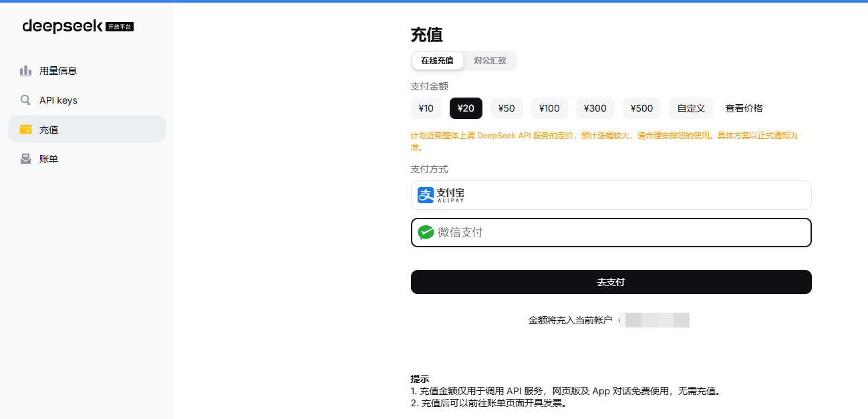Viewport: 868px width, 419px height.
Task: Click tip 1 about 充值金额仅用于调用 API 服务
Action: tap(567, 391)
